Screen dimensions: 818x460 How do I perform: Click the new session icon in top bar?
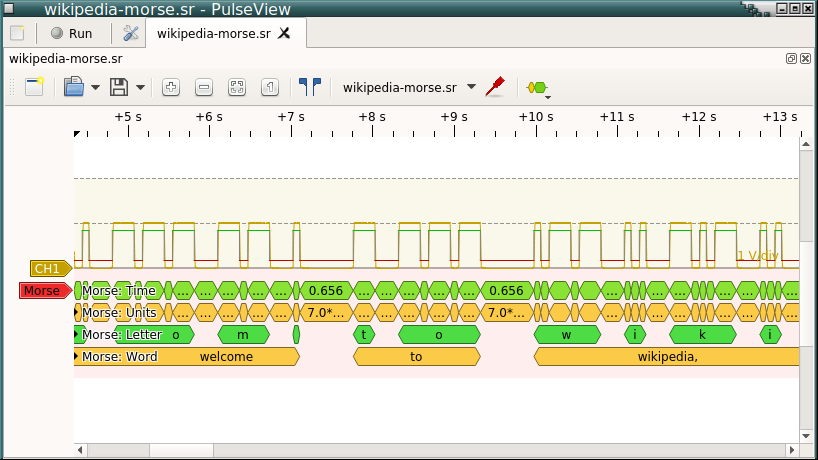coord(17,33)
